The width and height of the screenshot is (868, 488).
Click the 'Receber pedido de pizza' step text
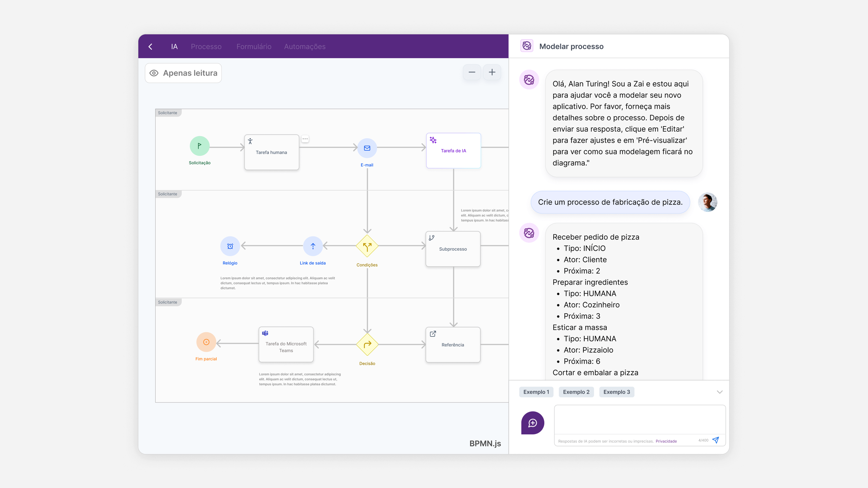coord(596,237)
